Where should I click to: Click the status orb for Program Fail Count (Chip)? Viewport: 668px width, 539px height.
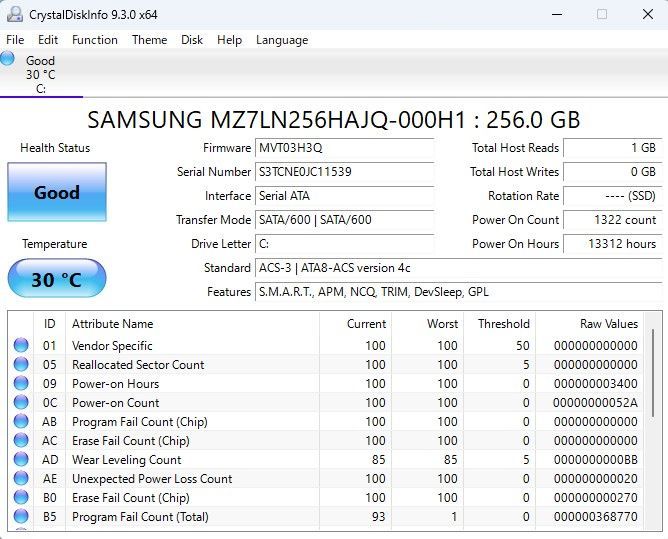click(21, 421)
